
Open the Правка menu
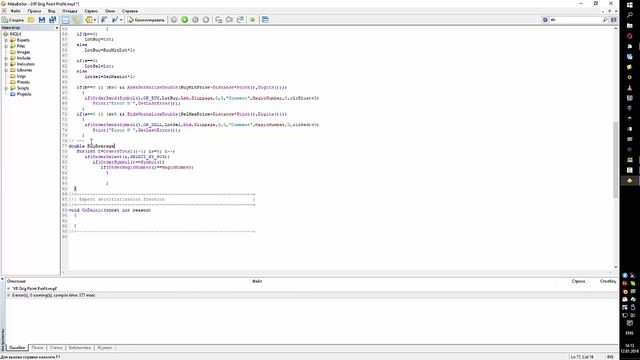coord(34,11)
